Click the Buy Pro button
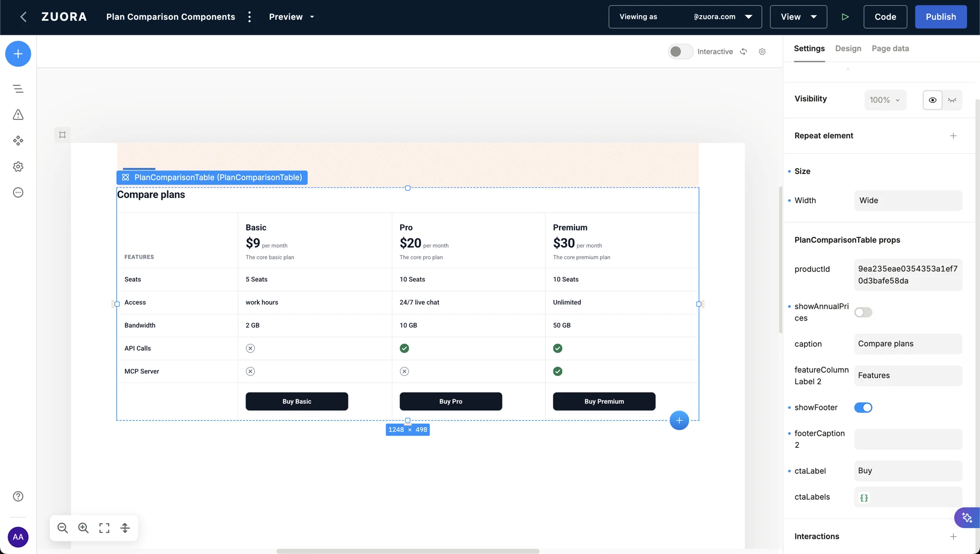Image resolution: width=980 pixels, height=554 pixels. coord(450,401)
